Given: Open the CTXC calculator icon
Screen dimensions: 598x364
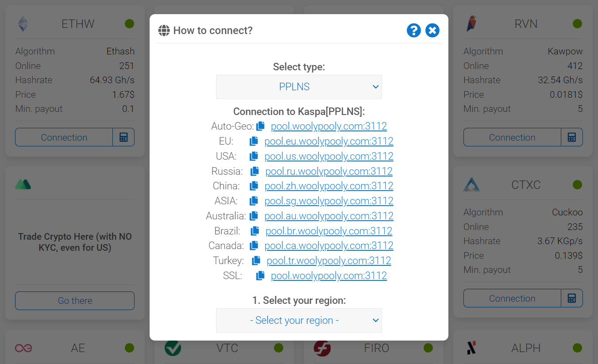Looking at the screenshot, I should pos(571,299).
